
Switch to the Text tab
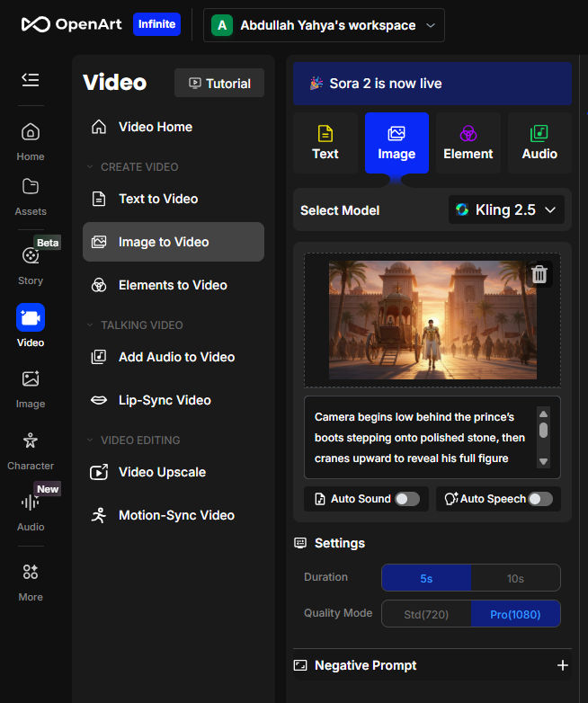(x=325, y=143)
